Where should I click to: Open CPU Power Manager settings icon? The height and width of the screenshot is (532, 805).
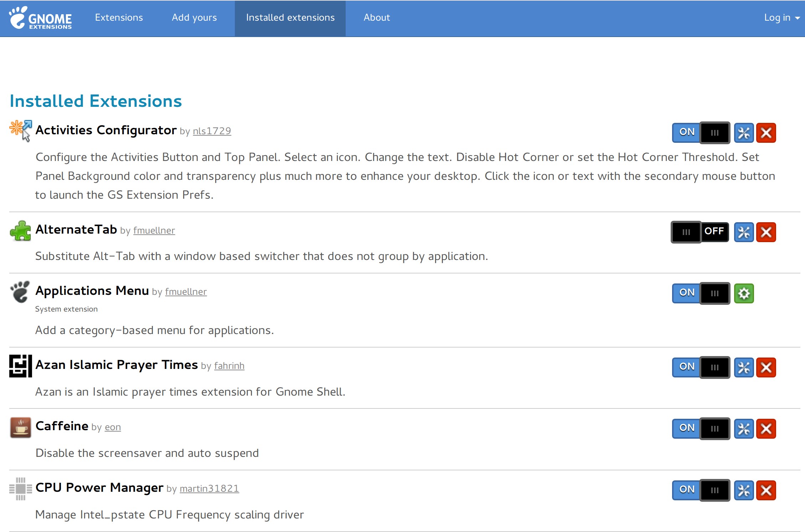(x=744, y=490)
